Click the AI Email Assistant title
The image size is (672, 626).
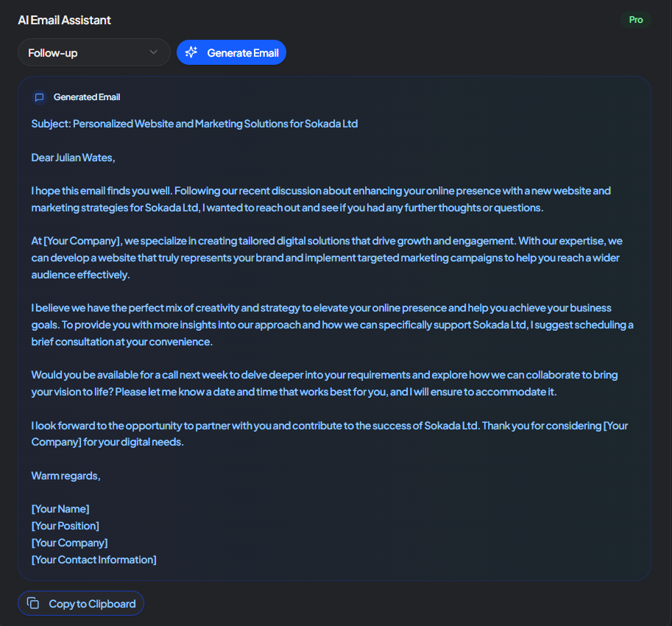[64, 20]
